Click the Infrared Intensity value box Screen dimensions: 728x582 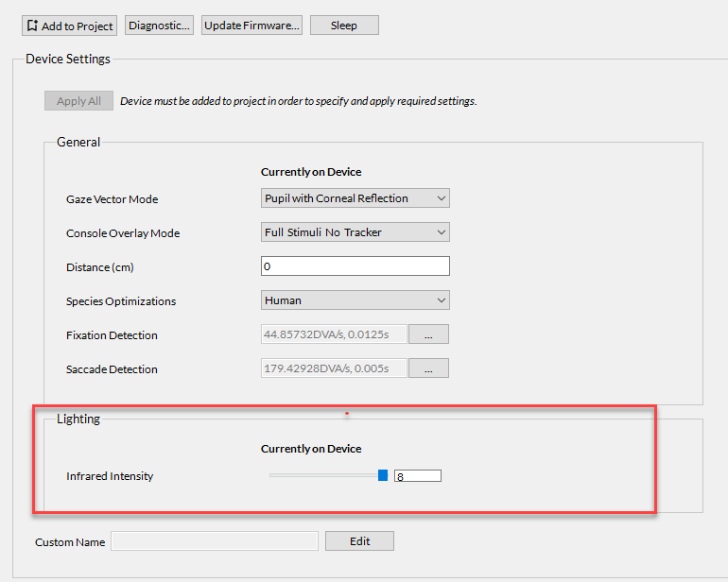(x=418, y=476)
